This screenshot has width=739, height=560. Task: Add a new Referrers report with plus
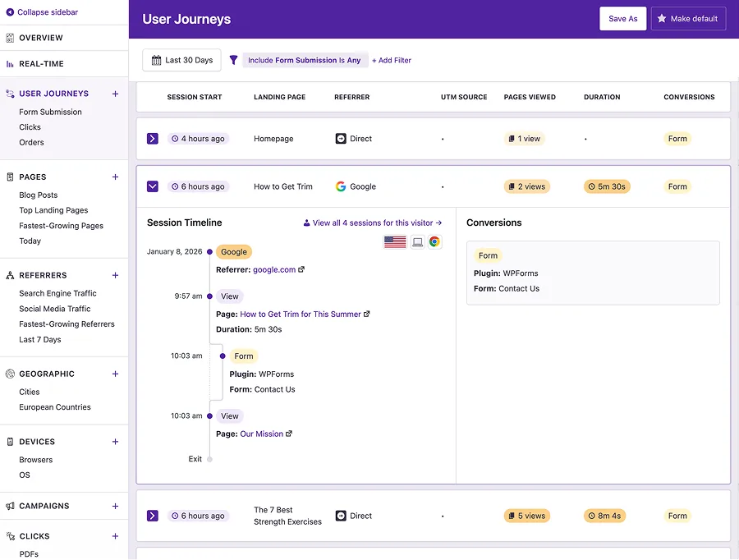click(115, 275)
